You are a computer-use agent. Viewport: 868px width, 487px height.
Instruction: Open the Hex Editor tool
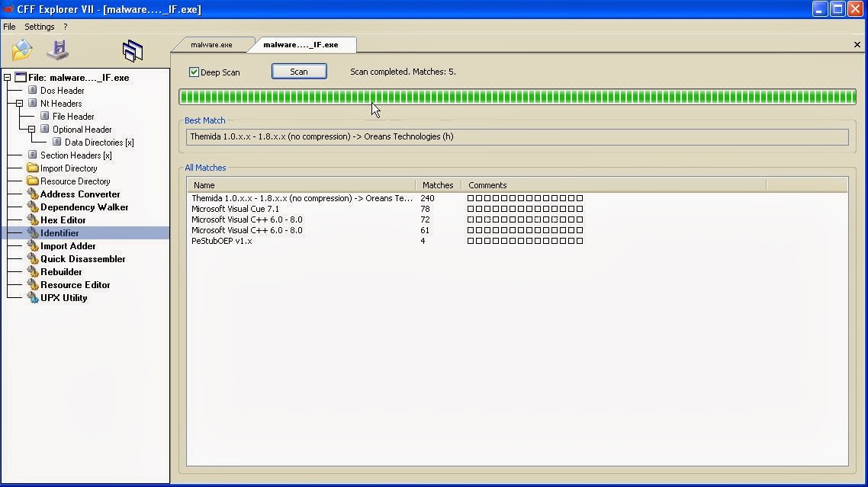(63, 219)
